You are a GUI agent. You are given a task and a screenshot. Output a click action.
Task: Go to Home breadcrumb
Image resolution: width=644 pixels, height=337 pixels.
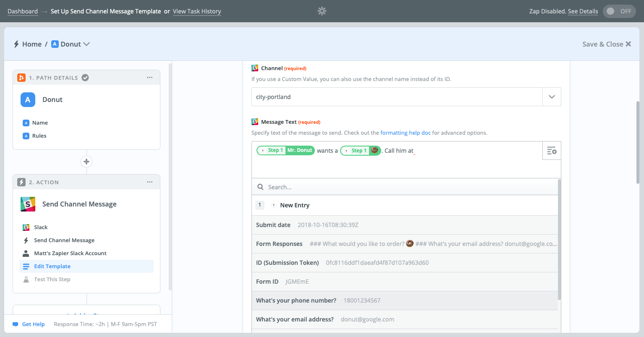[32, 44]
